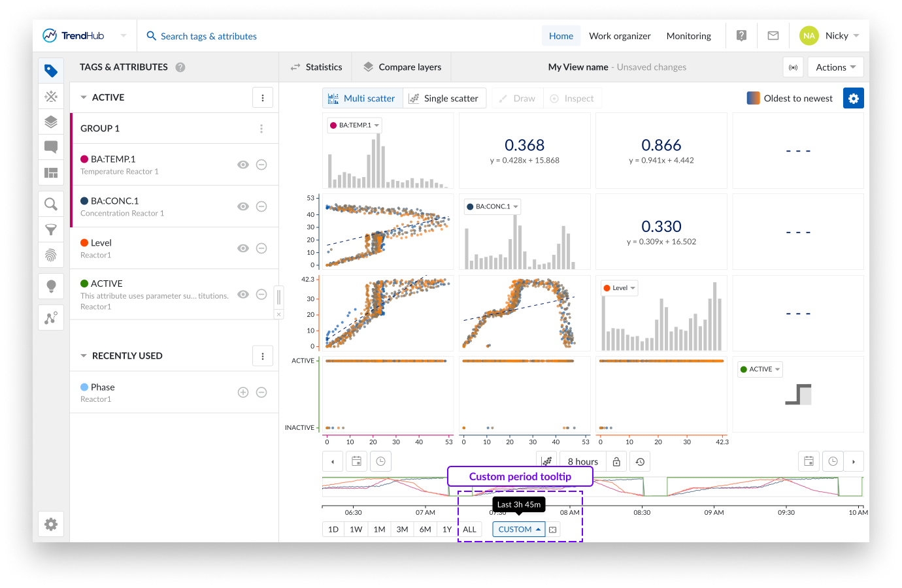Click the Search tags & attributes field
The image size is (902, 588).
pyautogui.click(x=209, y=36)
